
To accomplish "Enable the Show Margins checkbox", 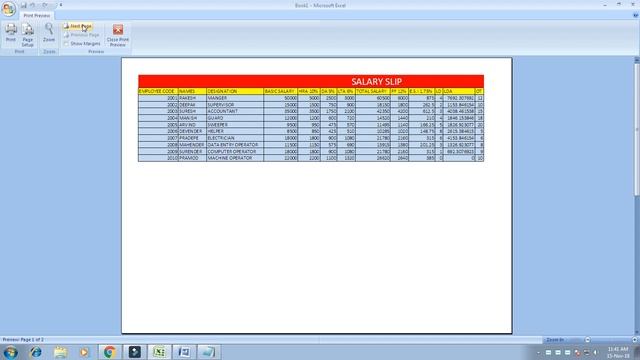I will pos(66,43).
